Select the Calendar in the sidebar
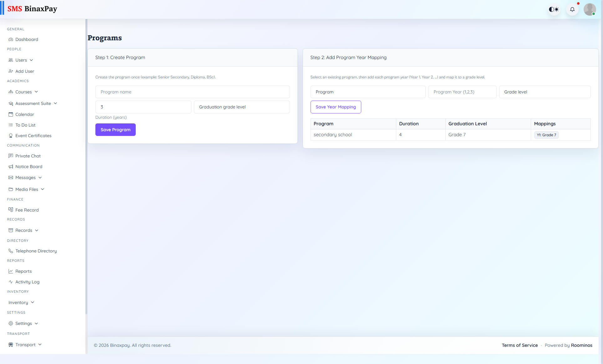This screenshot has height=364, width=603. [24, 114]
